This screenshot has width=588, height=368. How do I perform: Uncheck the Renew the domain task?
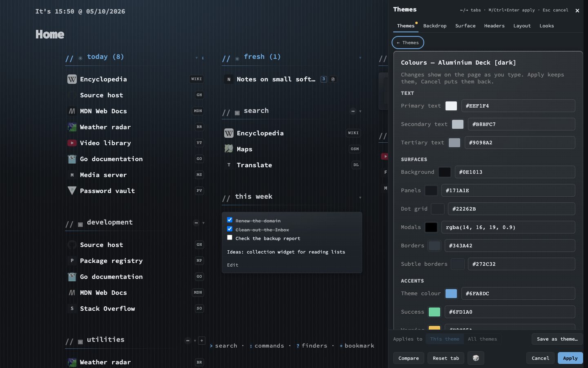(229, 220)
